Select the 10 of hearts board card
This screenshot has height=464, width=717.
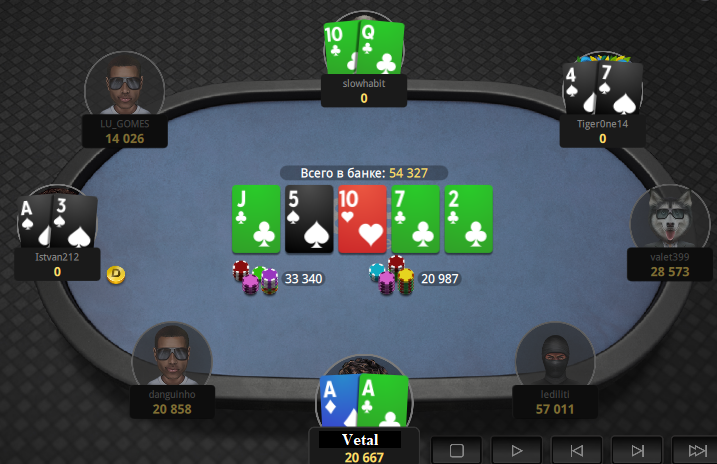click(x=362, y=219)
